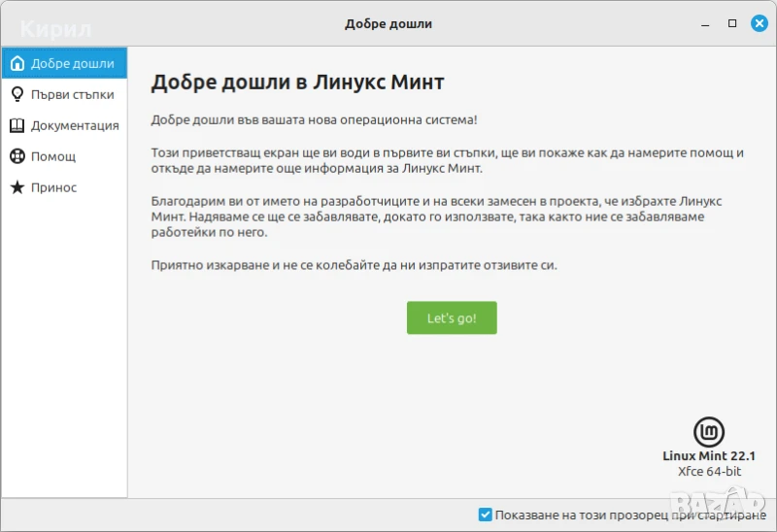Switch to the Документация section
This screenshot has height=532, width=777.
tap(75, 125)
